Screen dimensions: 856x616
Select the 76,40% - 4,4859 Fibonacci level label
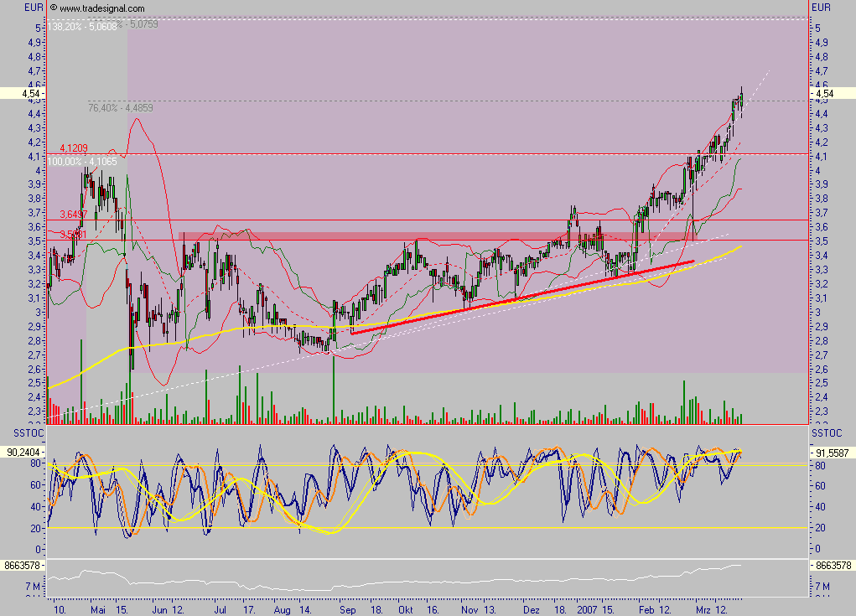(x=123, y=107)
